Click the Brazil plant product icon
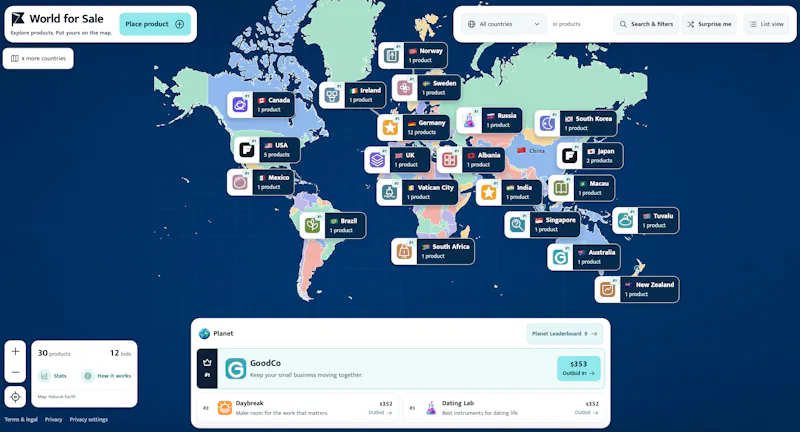 point(312,225)
